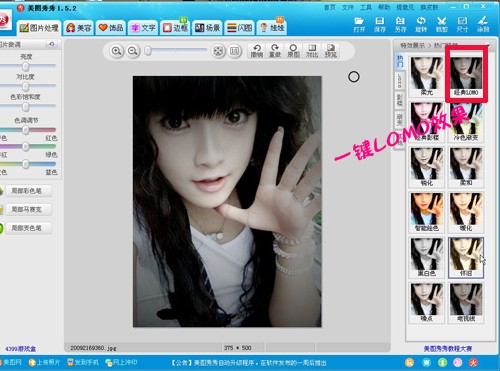Click the 打开 open folder icon
Screen dimensions: 500x371
point(359,25)
